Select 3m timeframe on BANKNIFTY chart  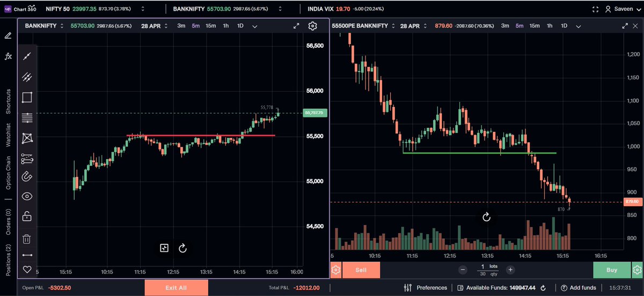[x=181, y=26]
